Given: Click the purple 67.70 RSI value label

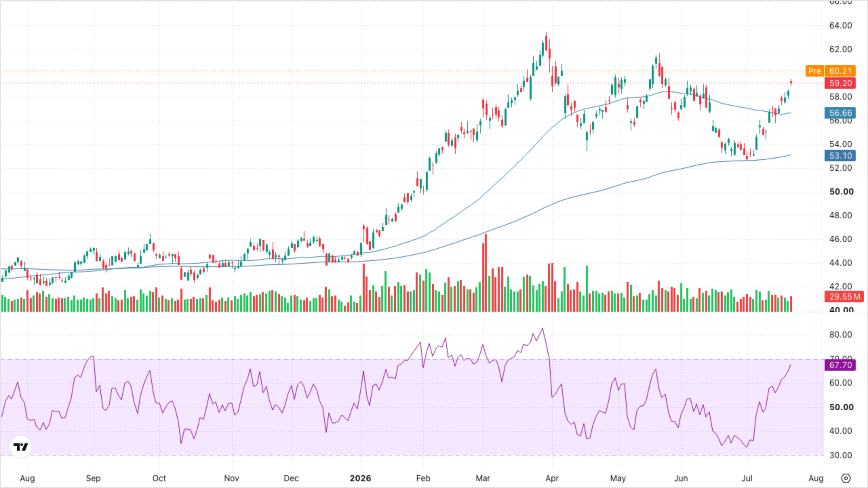Looking at the screenshot, I should (x=840, y=365).
